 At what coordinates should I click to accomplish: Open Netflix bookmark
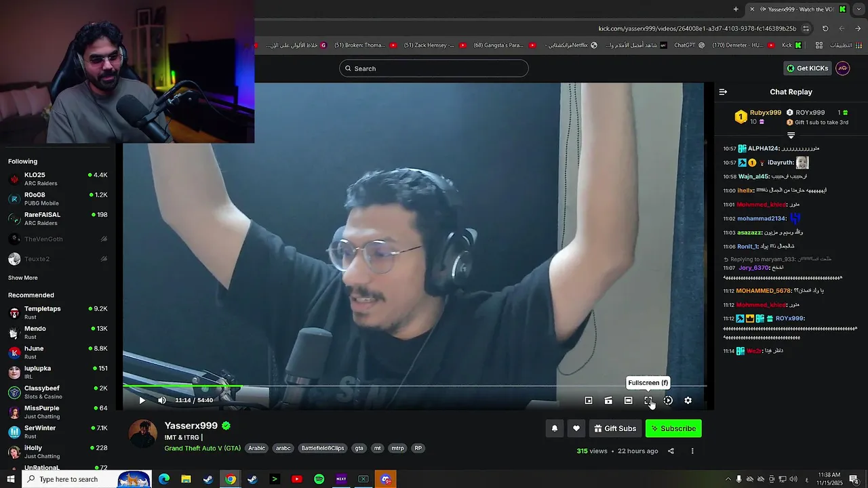coord(571,45)
